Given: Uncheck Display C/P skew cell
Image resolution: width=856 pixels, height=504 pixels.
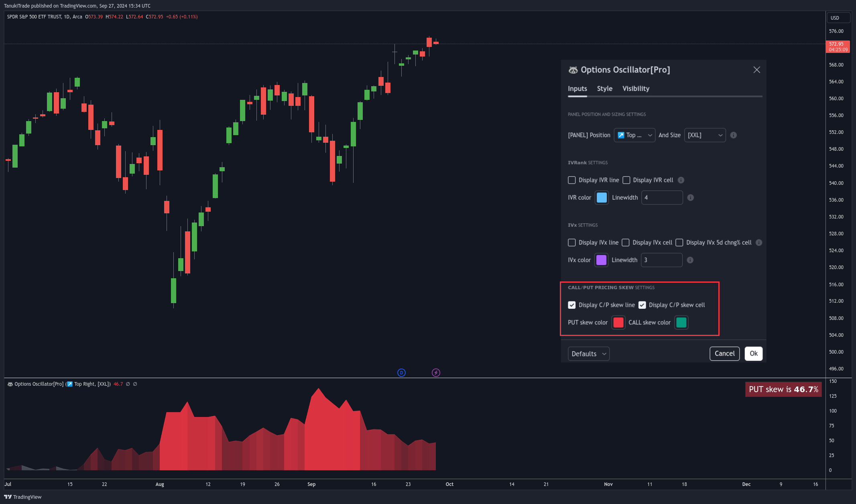Looking at the screenshot, I should (642, 305).
